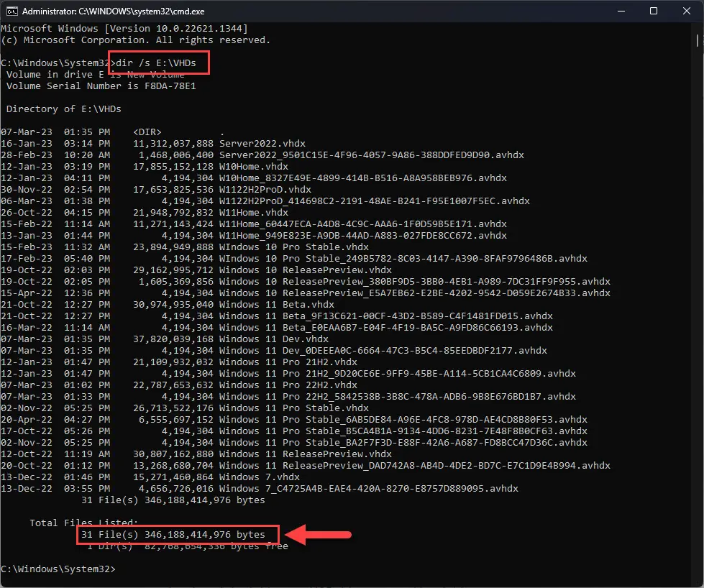Screen dimensions: 704x588
Task: Click 'Windows 11 Pro 21H2.vhdx' entry
Action: click(288, 362)
